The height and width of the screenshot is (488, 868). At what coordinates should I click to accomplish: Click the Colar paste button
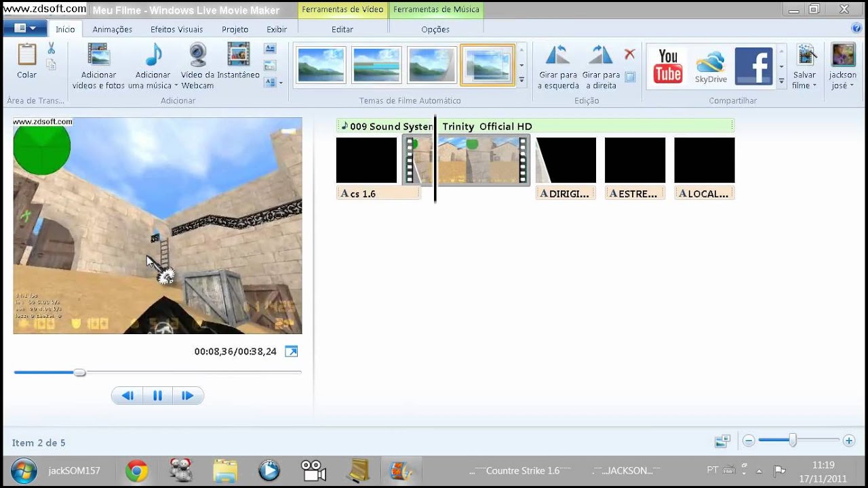[27, 61]
